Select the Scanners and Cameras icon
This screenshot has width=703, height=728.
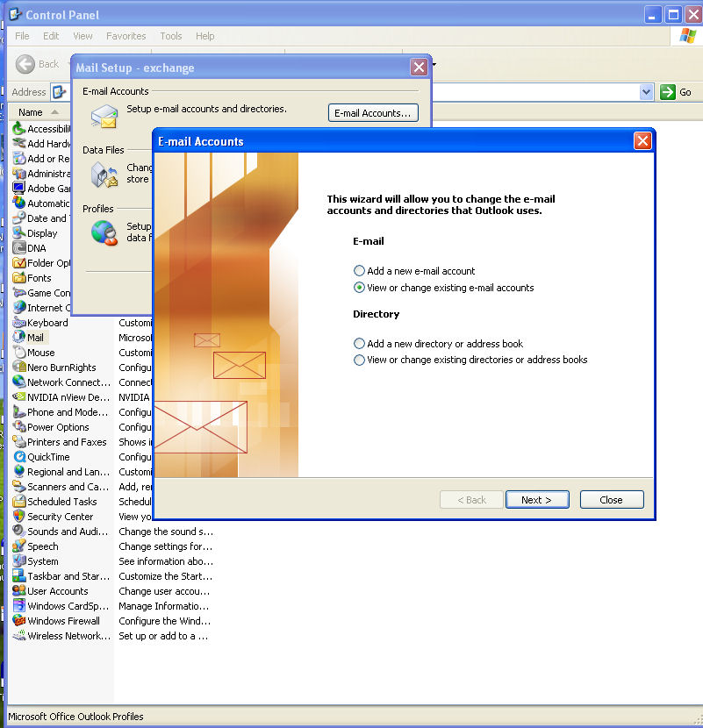tap(19, 486)
